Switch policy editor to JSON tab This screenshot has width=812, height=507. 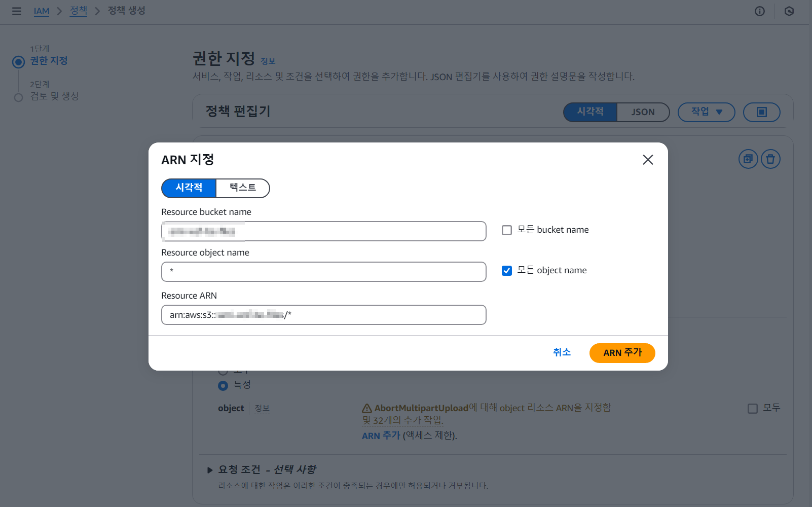[643, 112]
